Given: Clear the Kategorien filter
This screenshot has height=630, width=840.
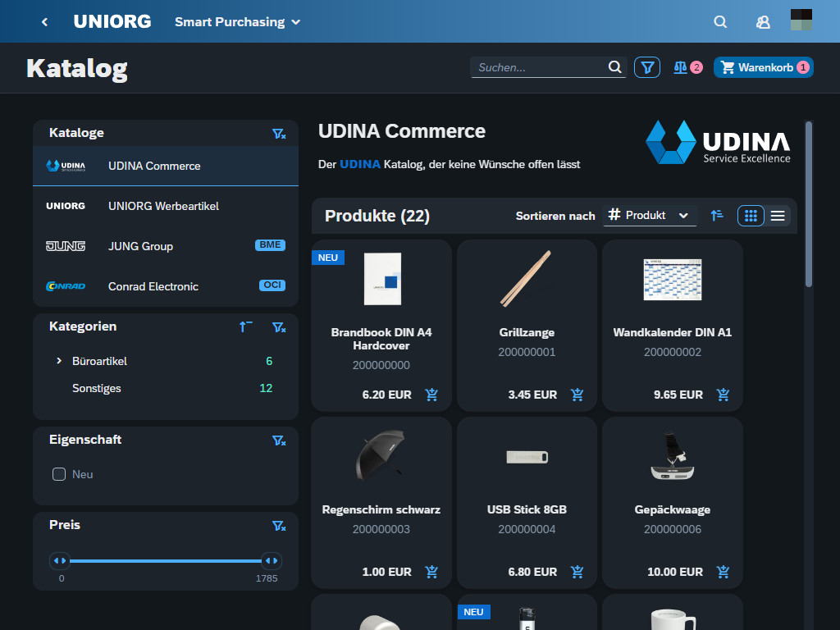Looking at the screenshot, I should 279,326.
